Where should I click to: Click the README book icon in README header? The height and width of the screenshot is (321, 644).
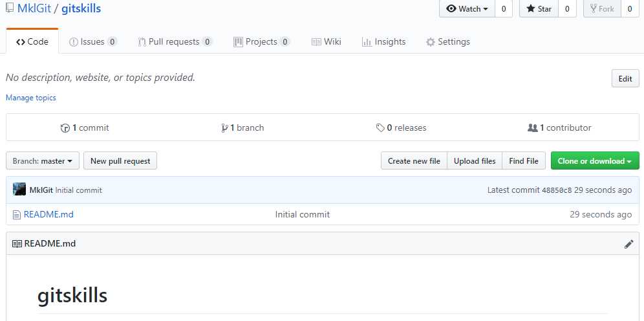[17, 244]
